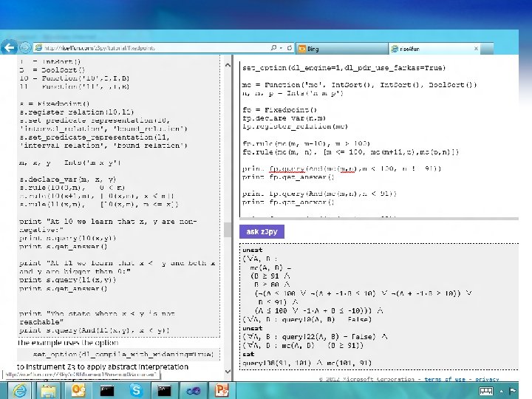Click the set_option(dl_engine=1...) line in the editor
The height and width of the screenshot is (399, 532).
pyautogui.click(x=344, y=68)
